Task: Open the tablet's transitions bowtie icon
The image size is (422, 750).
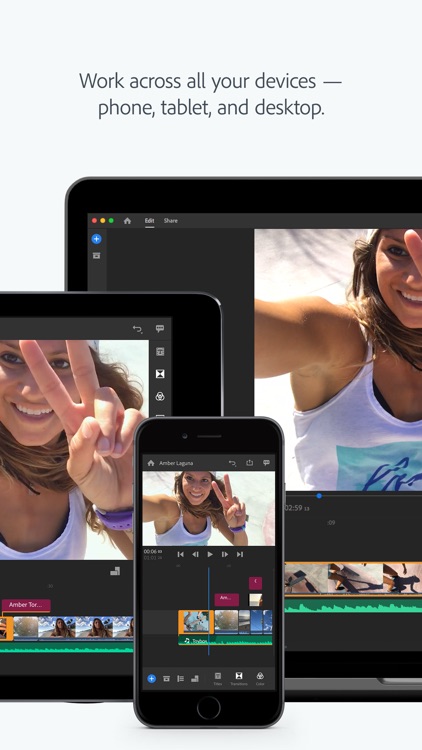Action: pos(160,374)
